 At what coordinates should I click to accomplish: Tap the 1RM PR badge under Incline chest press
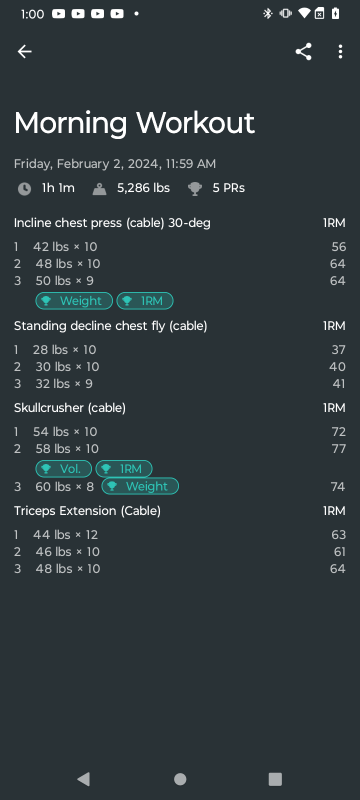[x=145, y=301]
